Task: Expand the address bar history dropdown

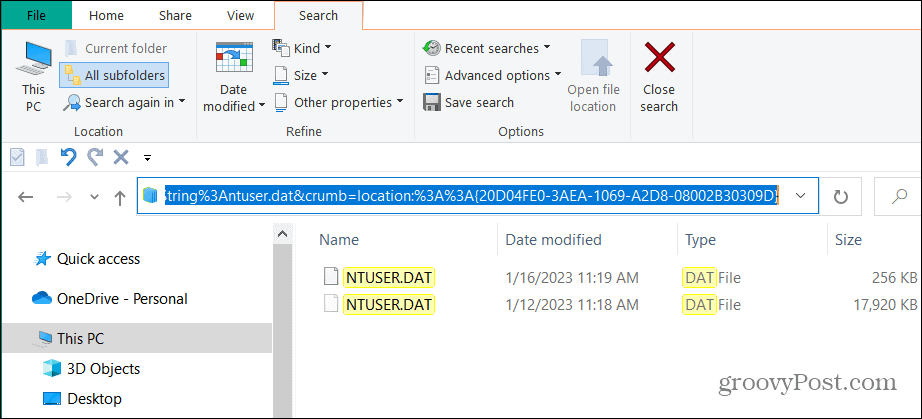Action: click(800, 197)
